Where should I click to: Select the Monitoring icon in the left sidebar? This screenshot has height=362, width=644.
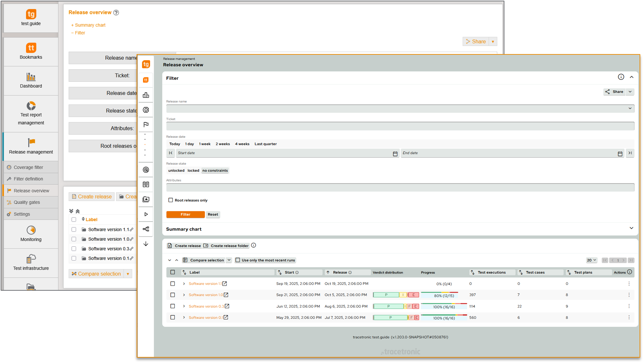coord(31,231)
